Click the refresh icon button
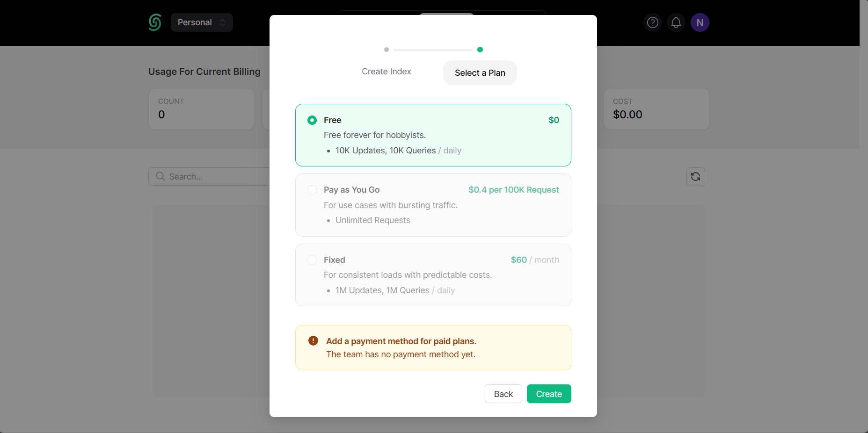Image resolution: width=868 pixels, height=433 pixels. 695,177
